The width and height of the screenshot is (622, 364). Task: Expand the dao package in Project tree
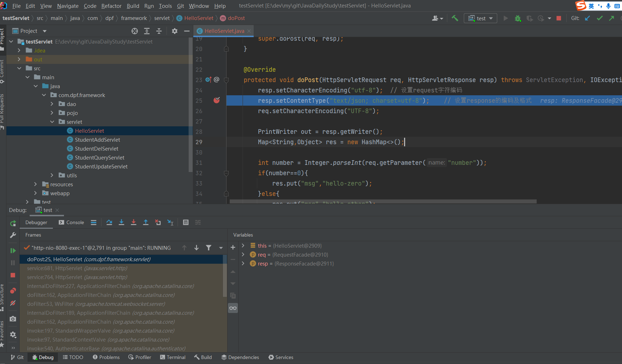[52, 104]
